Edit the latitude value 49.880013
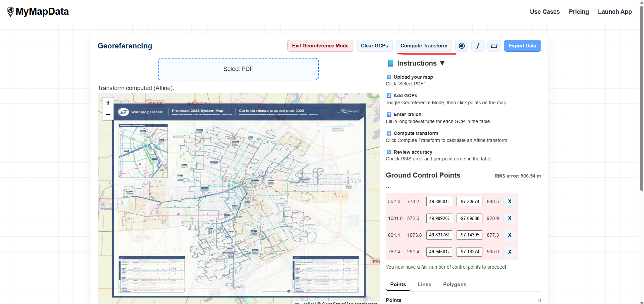644x304 pixels. tap(439, 201)
